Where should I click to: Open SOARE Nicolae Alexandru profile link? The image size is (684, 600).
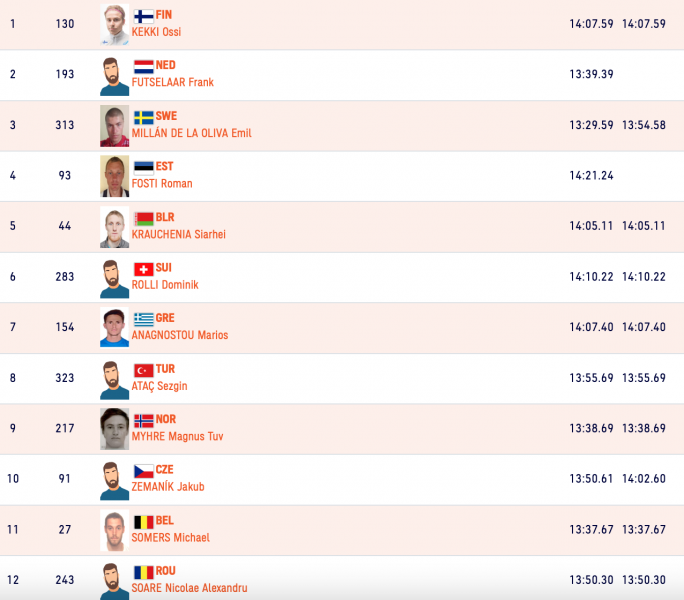pos(189,588)
